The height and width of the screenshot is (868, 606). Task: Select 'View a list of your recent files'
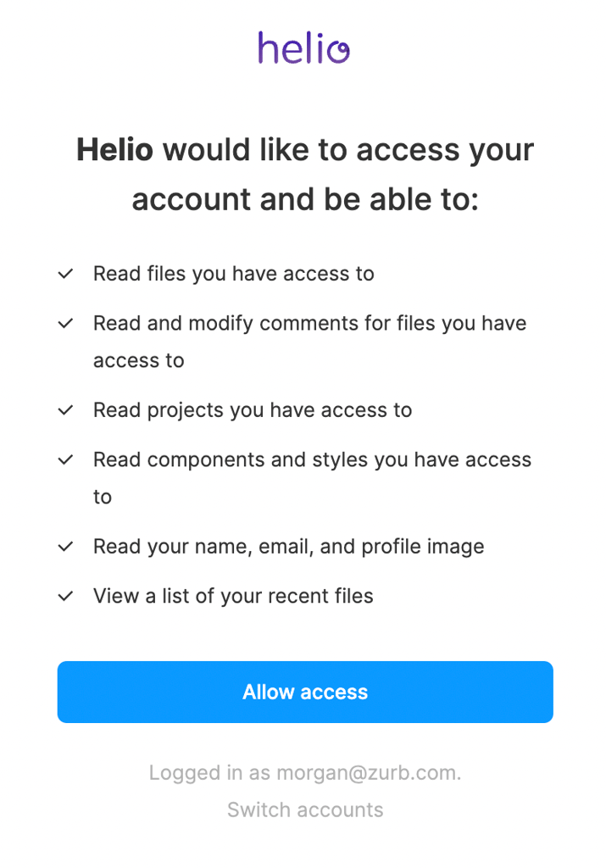[233, 596]
